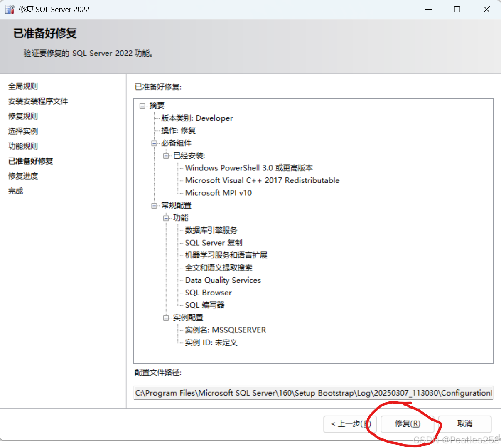Select the 选择实例 step in sidebar
The image size is (501, 448).
(x=23, y=131)
